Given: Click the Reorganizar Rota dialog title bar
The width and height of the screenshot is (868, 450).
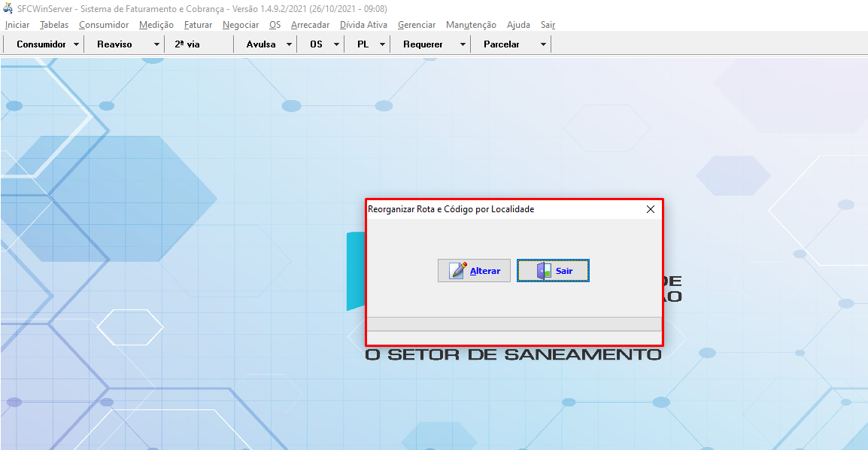Looking at the screenshot, I should pyautogui.click(x=496, y=209).
